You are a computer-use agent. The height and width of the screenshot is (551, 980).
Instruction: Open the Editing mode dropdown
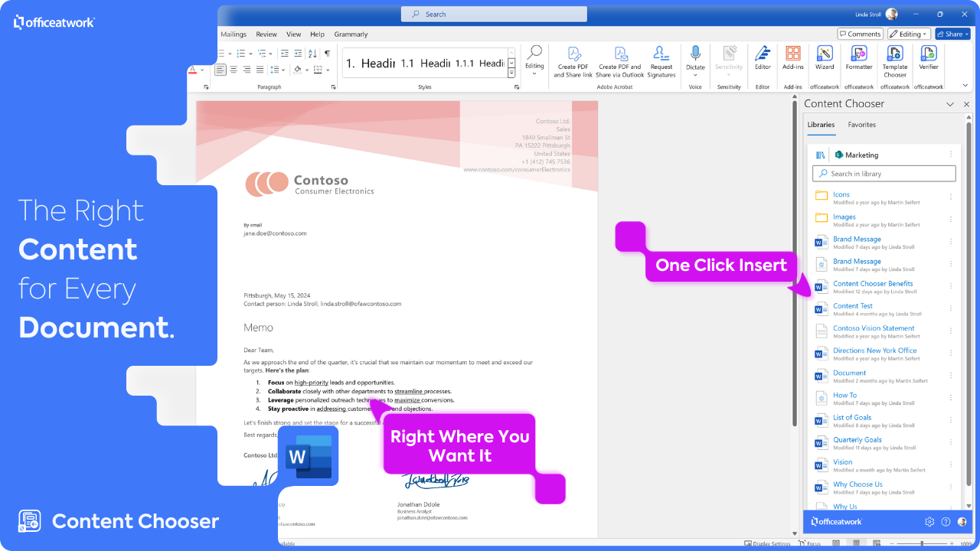tap(909, 34)
